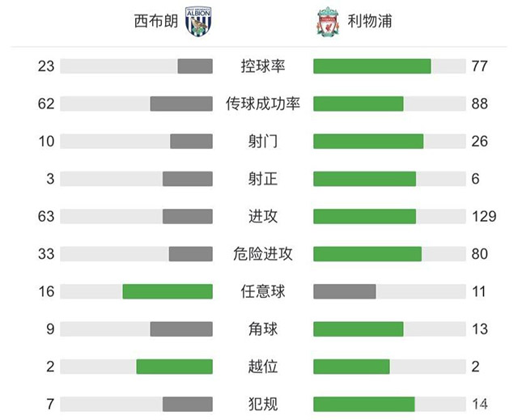Click Liverpool's grey 任意球 bar

click(344, 291)
